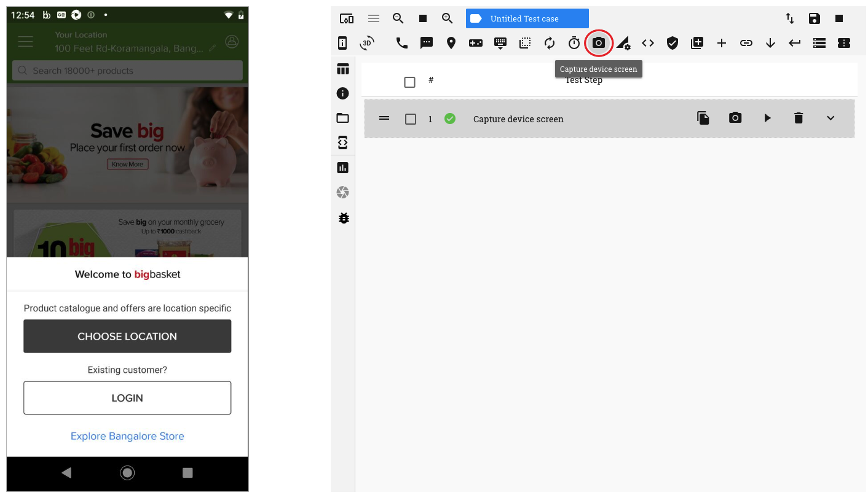
Task: Delete the Capture device screen step
Action: [799, 118]
